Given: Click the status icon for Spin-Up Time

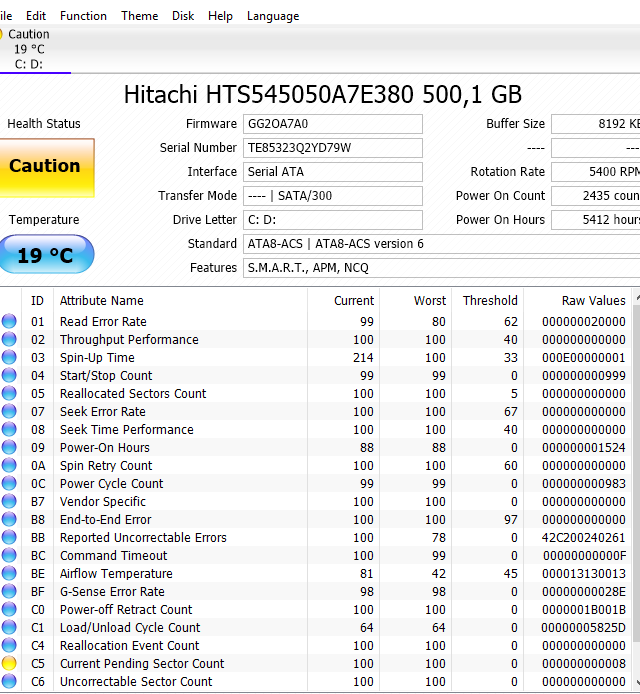Looking at the screenshot, I should (x=9, y=357).
